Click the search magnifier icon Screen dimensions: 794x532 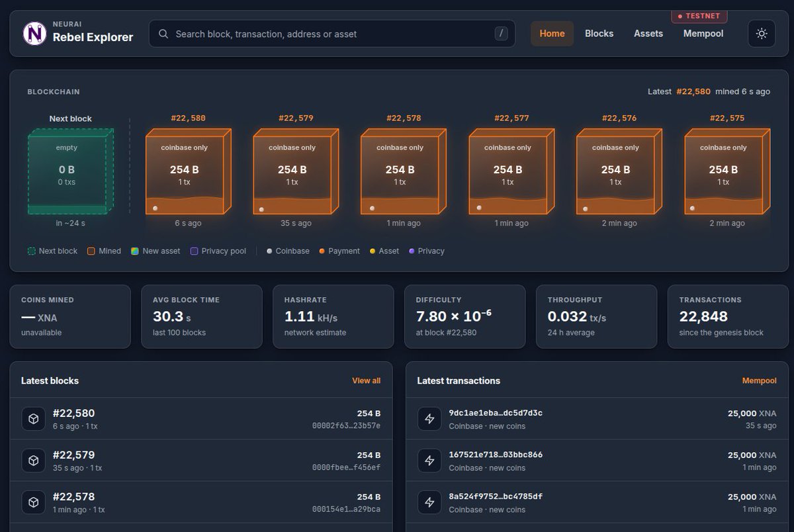click(x=163, y=34)
